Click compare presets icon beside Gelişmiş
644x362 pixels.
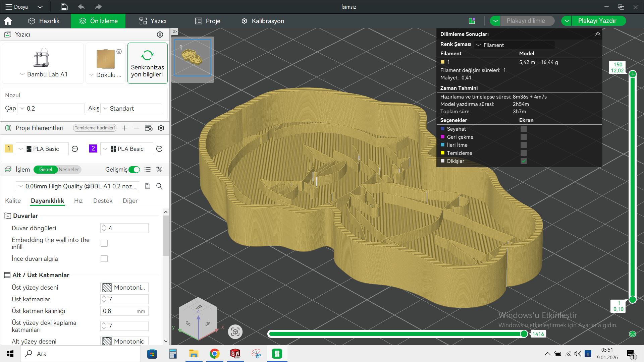pos(159,170)
